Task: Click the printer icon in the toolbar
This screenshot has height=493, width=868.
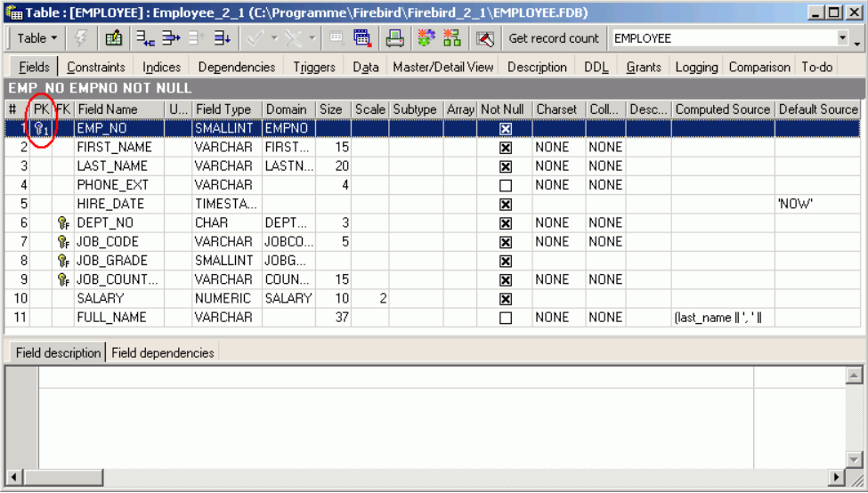Action: pyautogui.click(x=394, y=38)
